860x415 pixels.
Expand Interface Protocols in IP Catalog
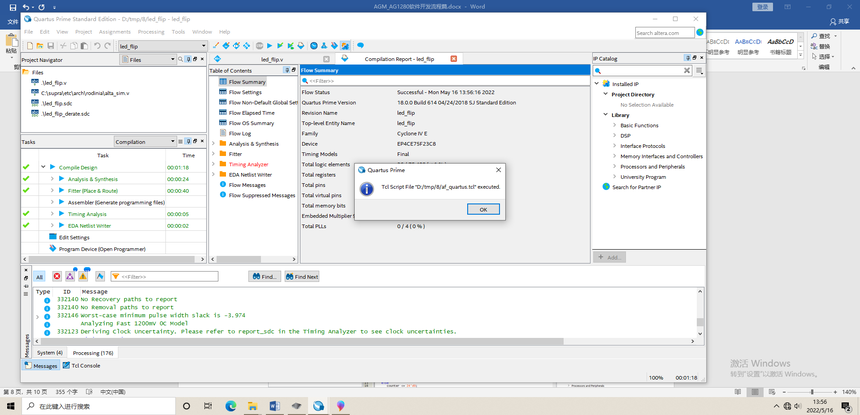[615, 146]
